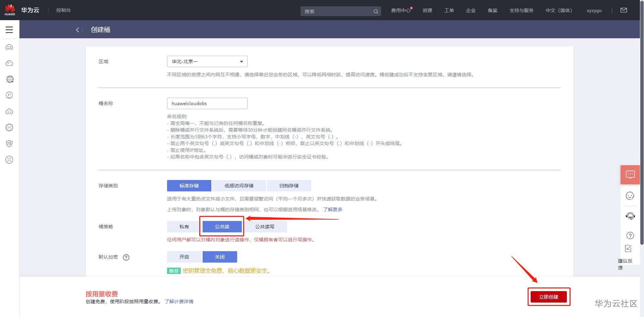Screen dimensions: 644x317
Task: Open the red chat message widget
Action: click(630, 175)
